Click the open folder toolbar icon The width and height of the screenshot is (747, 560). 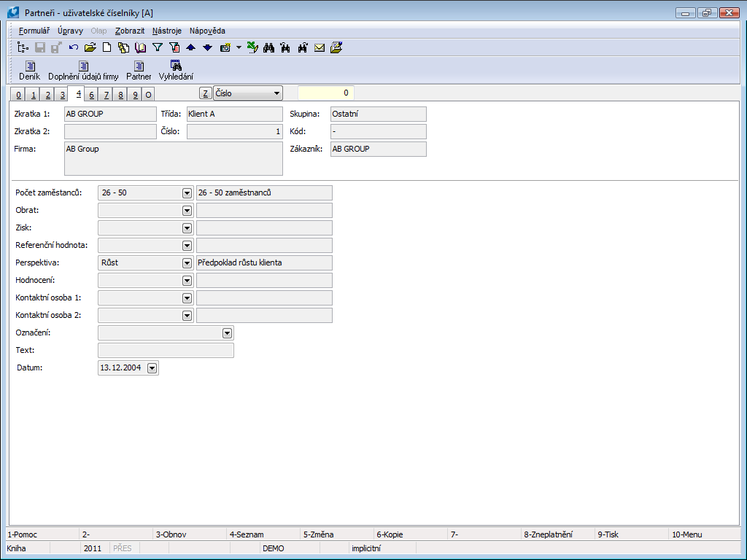click(90, 48)
